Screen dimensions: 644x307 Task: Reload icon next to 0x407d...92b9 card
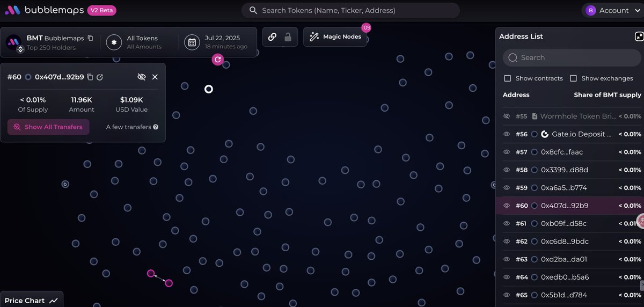tap(100, 77)
